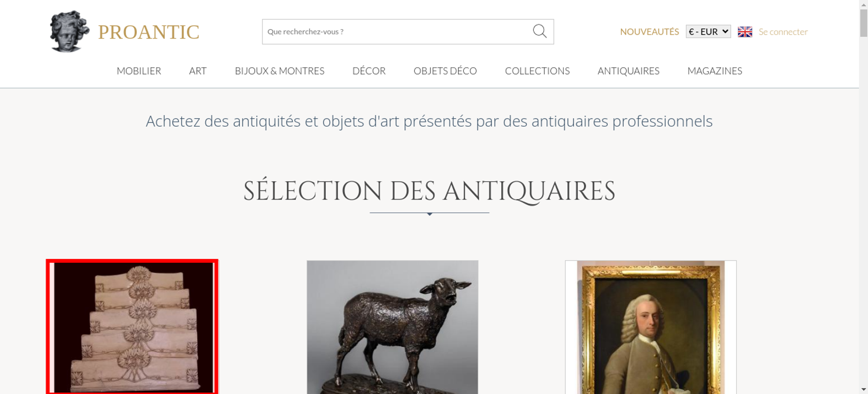The width and height of the screenshot is (868, 394).
Task: Switch language via the UK flag icon
Action: (745, 32)
